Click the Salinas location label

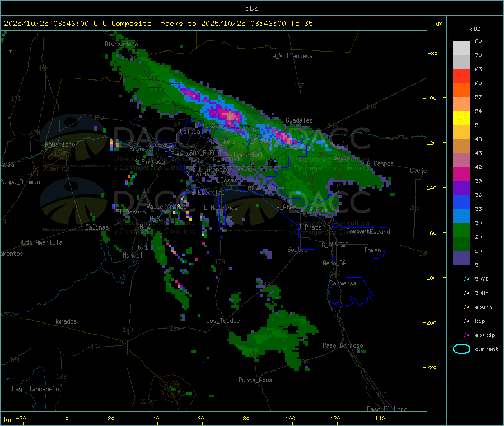click(x=97, y=227)
